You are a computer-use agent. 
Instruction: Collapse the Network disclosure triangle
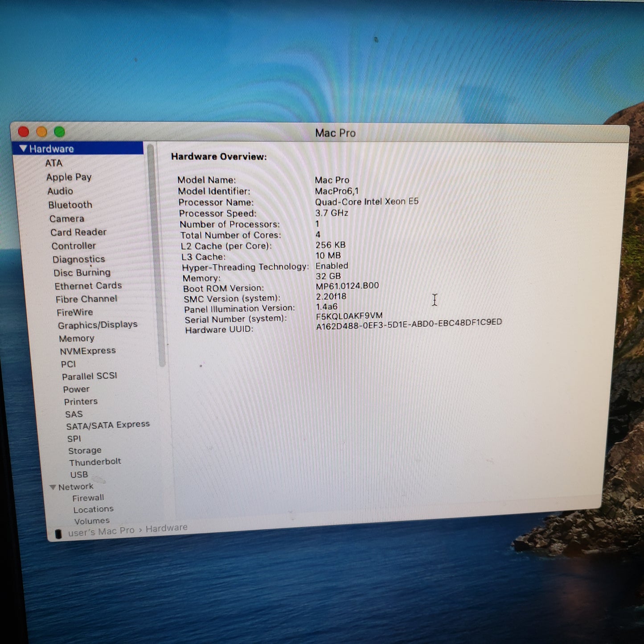pyautogui.click(x=53, y=487)
